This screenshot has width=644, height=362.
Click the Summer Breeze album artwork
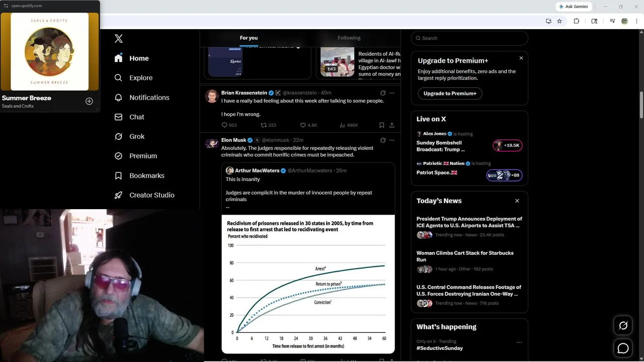(x=49, y=51)
